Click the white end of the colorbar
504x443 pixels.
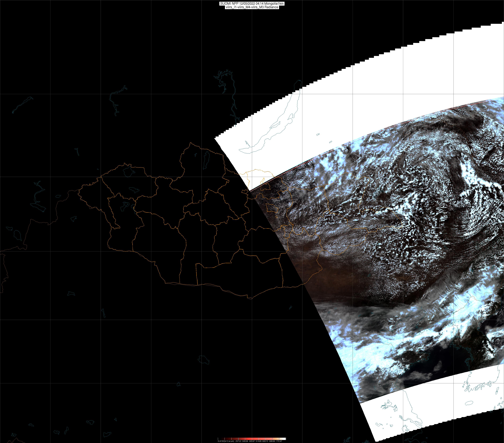(284, 439)
